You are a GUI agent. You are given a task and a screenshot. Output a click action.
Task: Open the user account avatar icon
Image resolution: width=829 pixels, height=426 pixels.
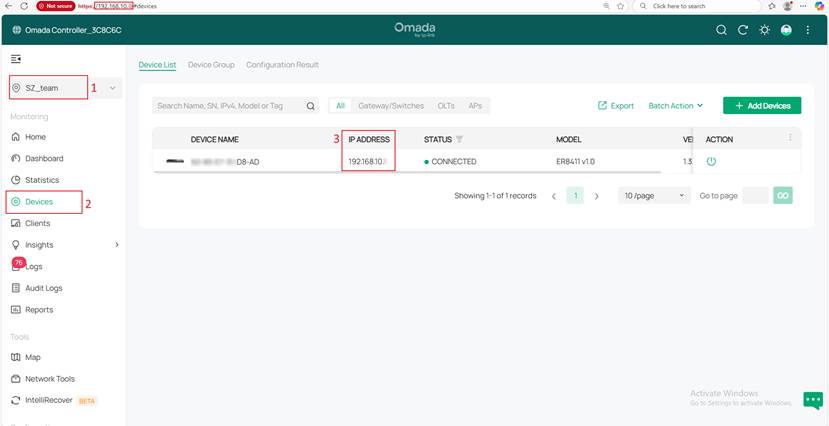pos(786,30)
